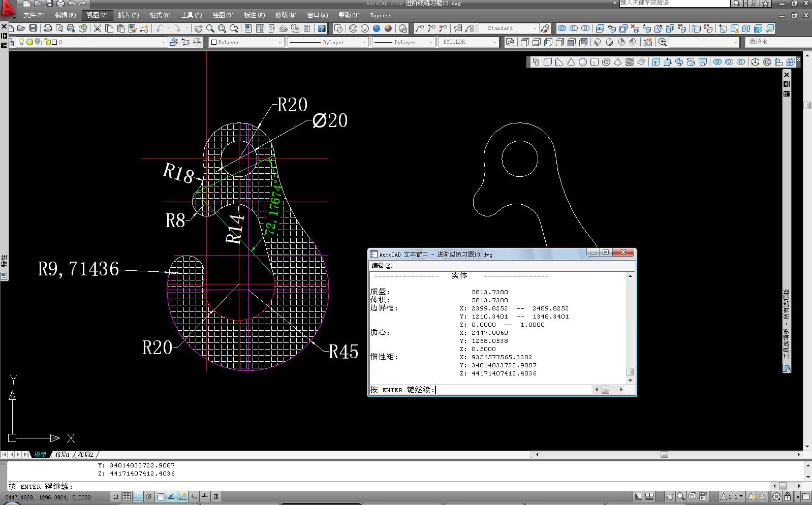812x505 pixels.
Task: Toggle the layer 0 on/off lightbulb
Action: click(22, 42)
